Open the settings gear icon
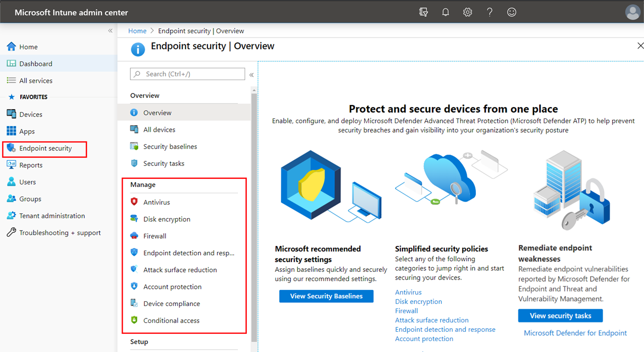Screen dimensions: 644x352 (468, 12)
